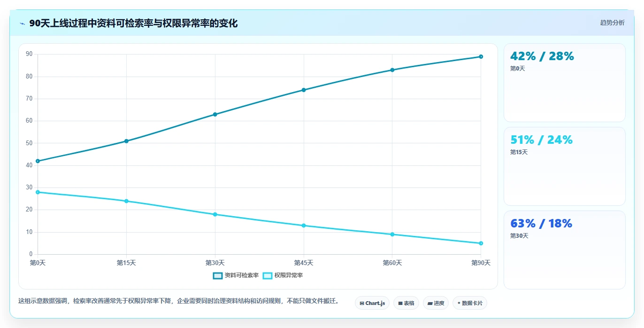Viewport: 644px width, 328px height.
Task: Click the 检索率 data point at 第15天 (51)
Action: [126, 141]
